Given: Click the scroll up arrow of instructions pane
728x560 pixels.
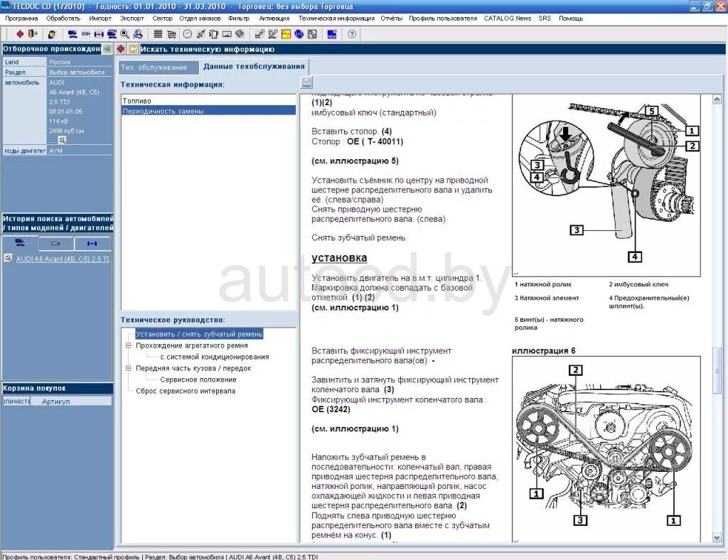Looking at the screenshot, I should pyautogui.click(x=717, y=99).
